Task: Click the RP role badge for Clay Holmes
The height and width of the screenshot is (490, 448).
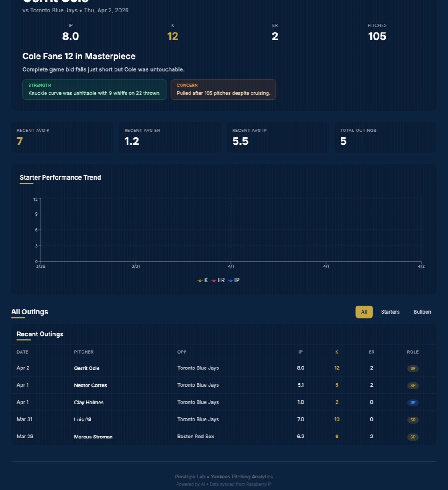Action: [413, 403]
